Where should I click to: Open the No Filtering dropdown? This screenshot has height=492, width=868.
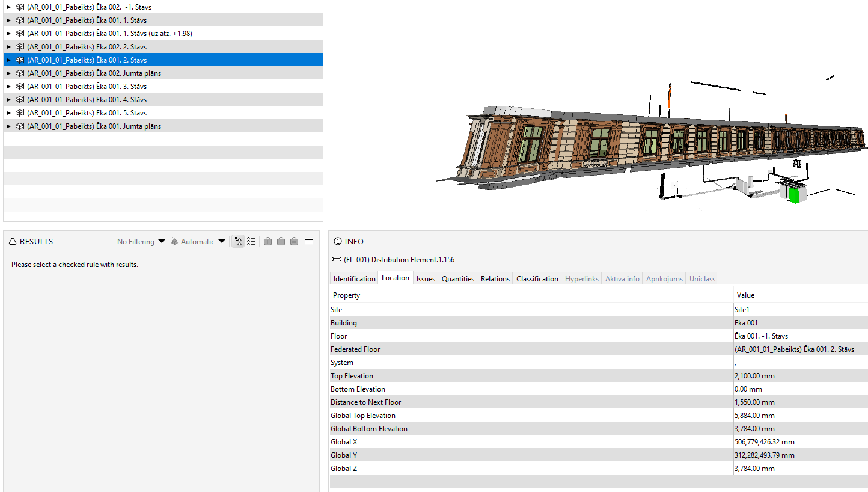141,242
